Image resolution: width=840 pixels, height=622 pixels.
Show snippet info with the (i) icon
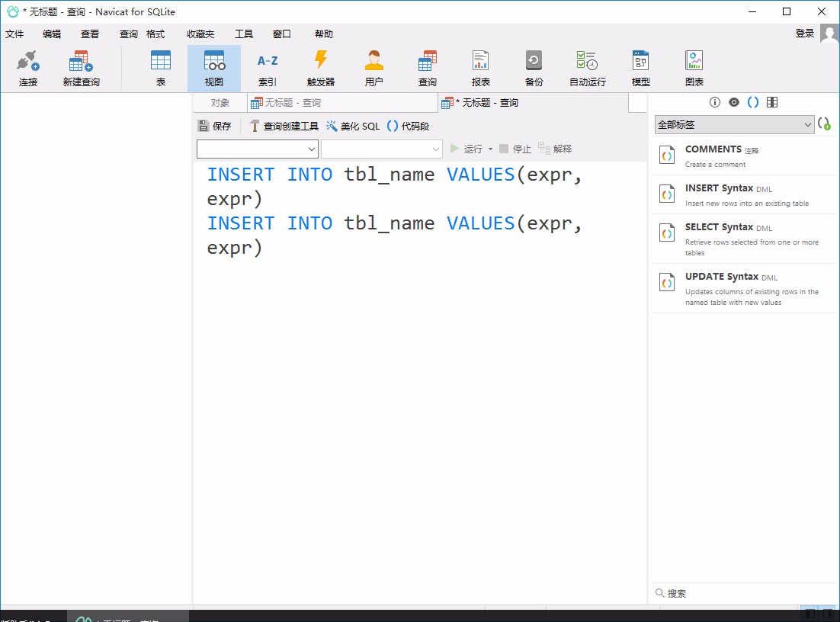(714, 101)
